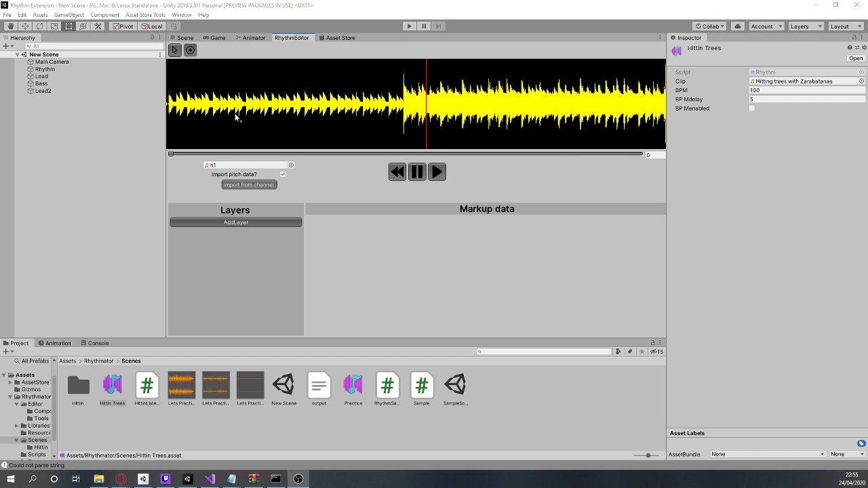This screenshot has width=868, height=488.
Task: Open the Account dropdown
Action: pos(766,26)
